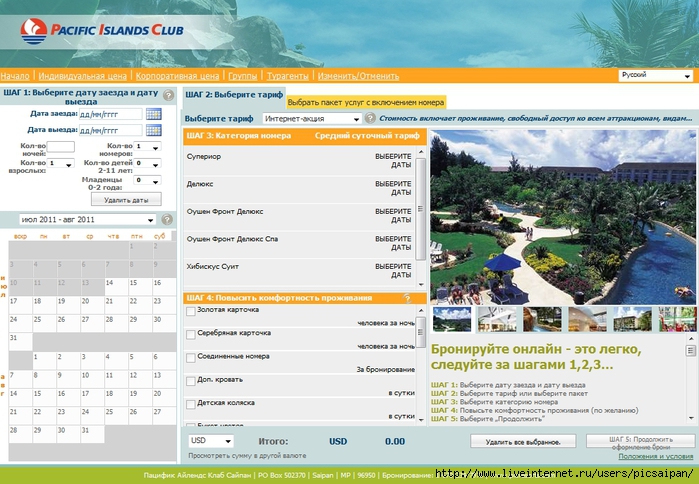Check the Золотая карточка option
Screen dimensions: 699x484
191,310
